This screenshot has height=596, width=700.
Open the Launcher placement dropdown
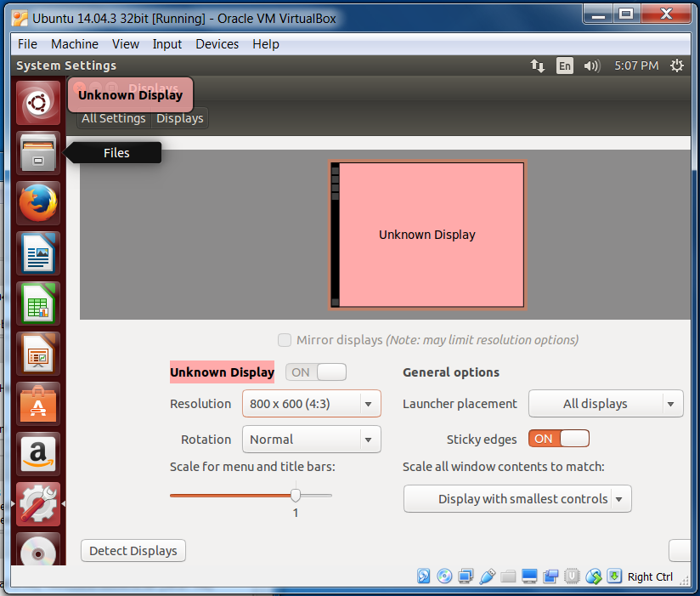pyautogui.click(x=605, y=404)
